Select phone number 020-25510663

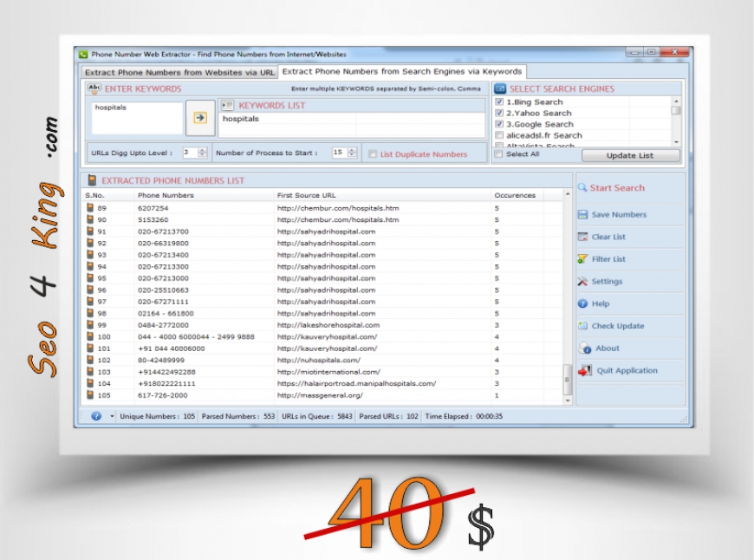pos(163,290)
